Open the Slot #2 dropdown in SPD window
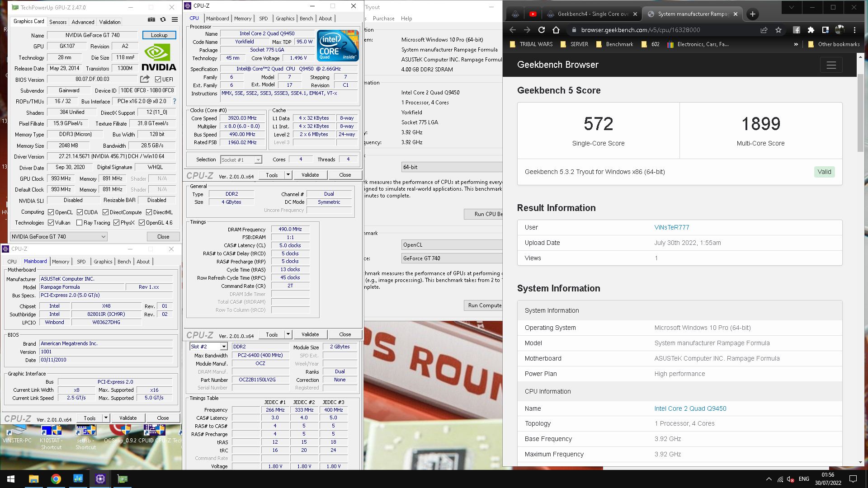 pos(208,347)
